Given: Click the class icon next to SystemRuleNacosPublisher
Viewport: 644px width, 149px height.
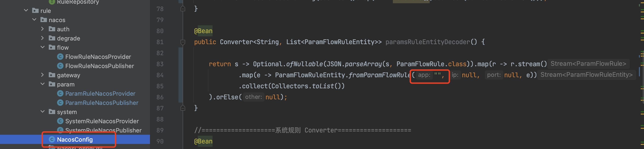Looking at the screenshot, I should point(60,130).
